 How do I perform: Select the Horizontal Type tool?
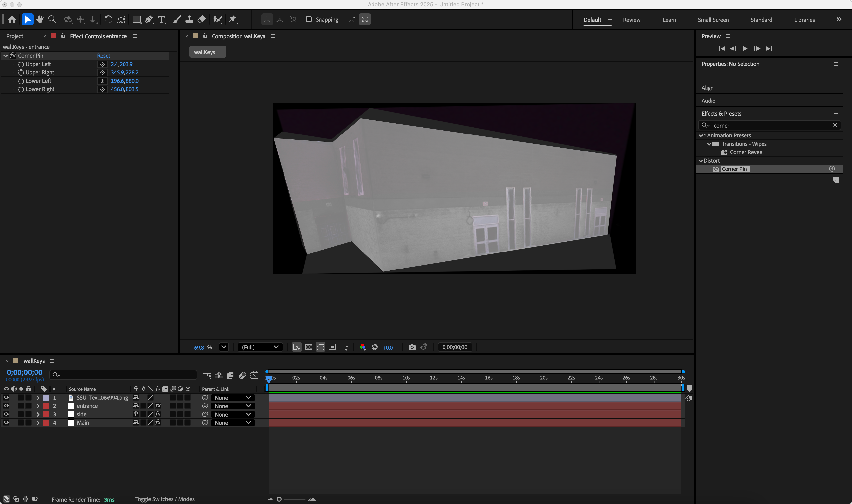click(x=161, y=19)
